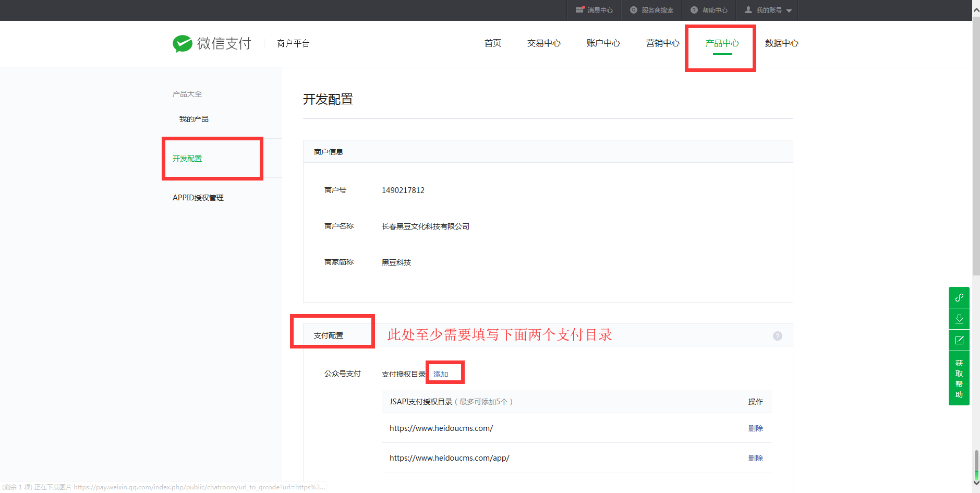Click the https://www.heidoucms.com/ URL text

pyautogui.click(x=441, y=428)
